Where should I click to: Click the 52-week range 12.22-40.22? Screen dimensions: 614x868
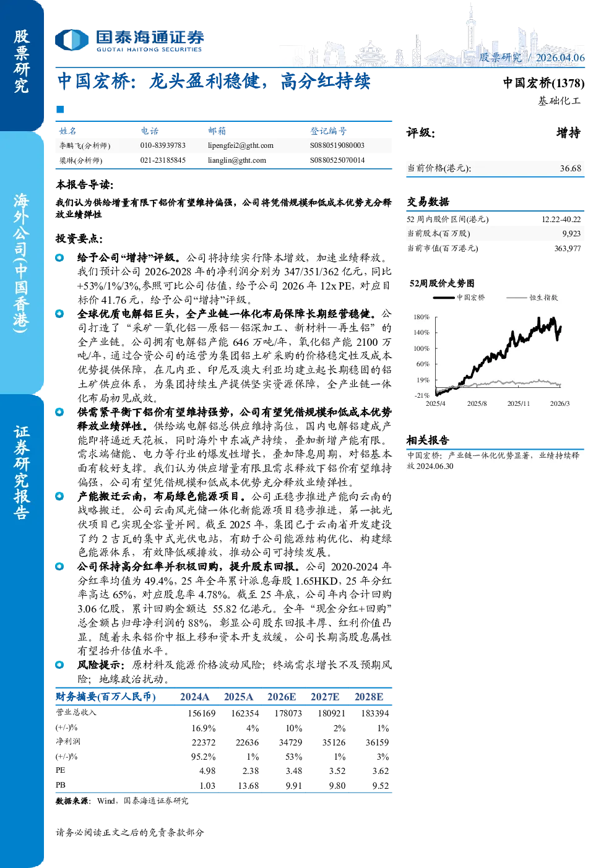point(561,220)
